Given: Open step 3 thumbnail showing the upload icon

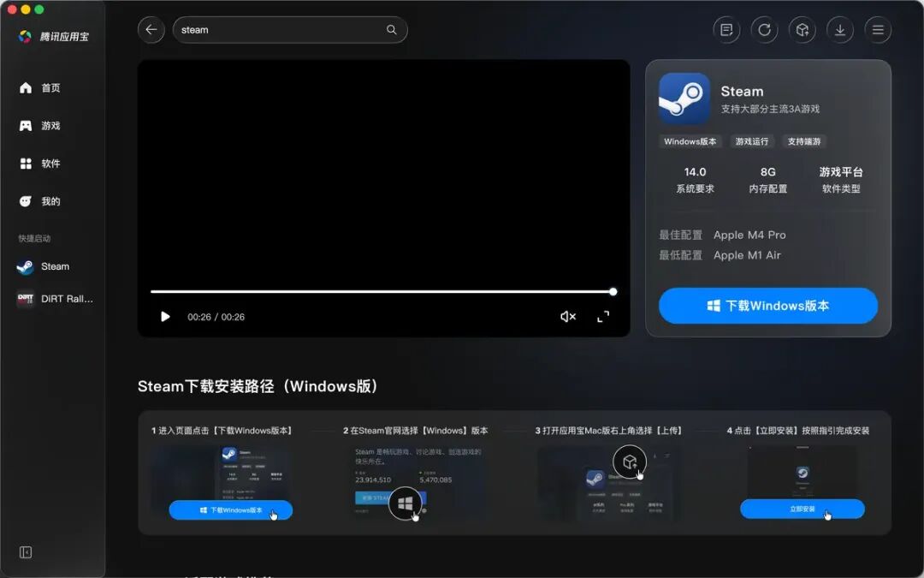Looking at the screenshot, I should click(x=610, y=482).
